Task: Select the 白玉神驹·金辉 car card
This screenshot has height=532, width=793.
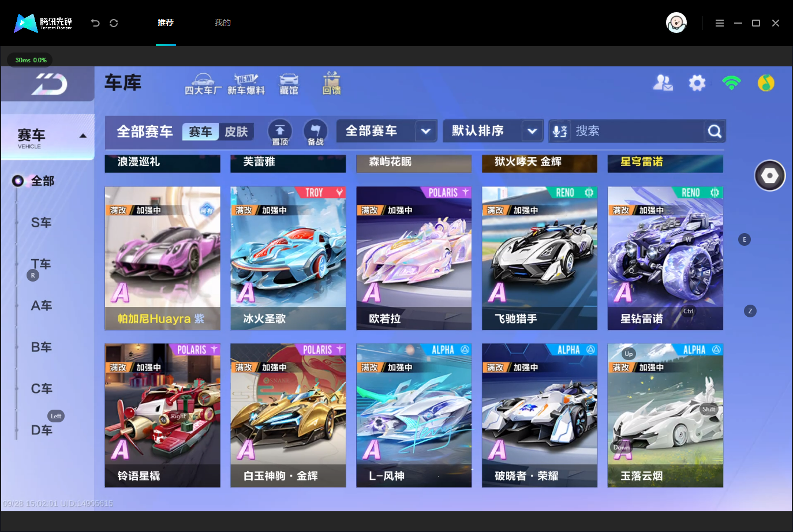Action: pyautogui.click(x=288, y=415)
